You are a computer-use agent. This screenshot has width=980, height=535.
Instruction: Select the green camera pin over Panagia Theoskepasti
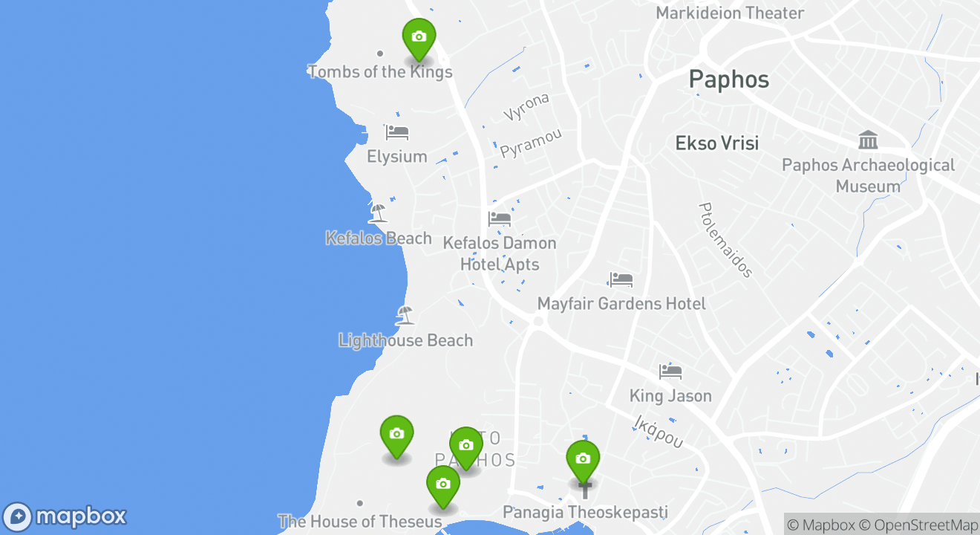(583, 461)
